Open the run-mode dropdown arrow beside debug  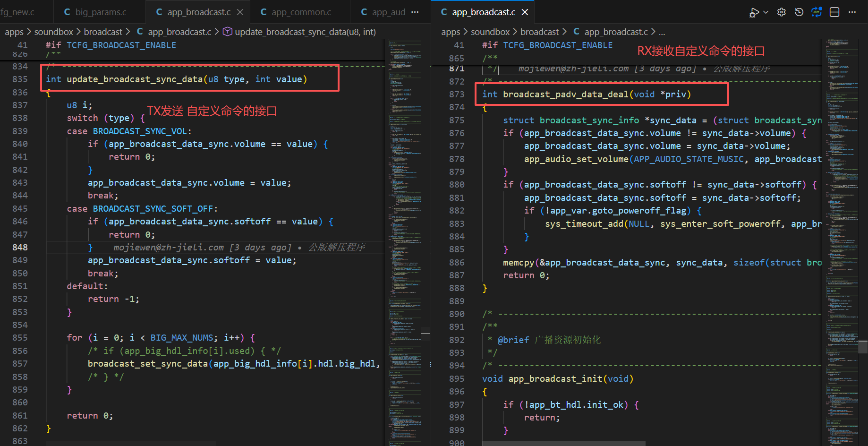coord(766,12)
